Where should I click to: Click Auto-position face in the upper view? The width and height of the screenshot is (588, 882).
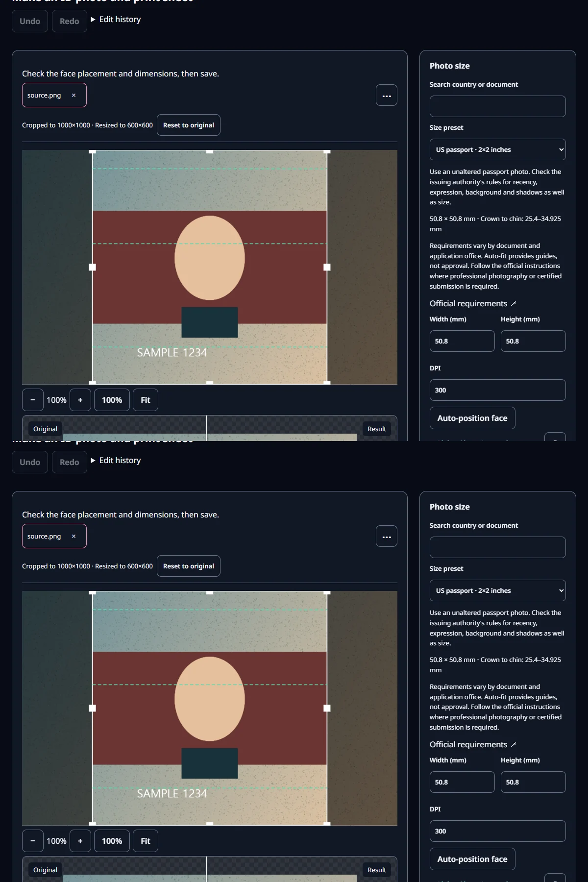472,418
